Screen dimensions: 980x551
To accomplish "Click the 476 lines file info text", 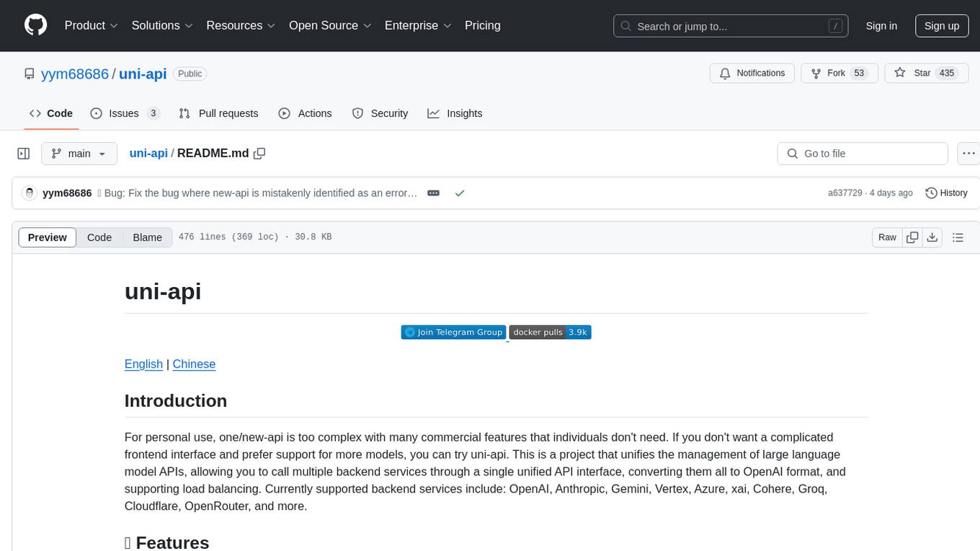I will click(x=255, y=237).
